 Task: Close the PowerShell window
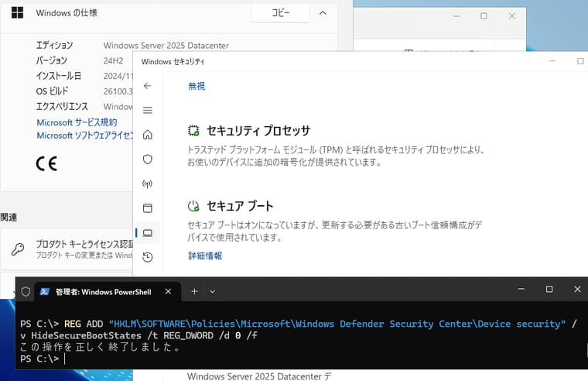577,289
